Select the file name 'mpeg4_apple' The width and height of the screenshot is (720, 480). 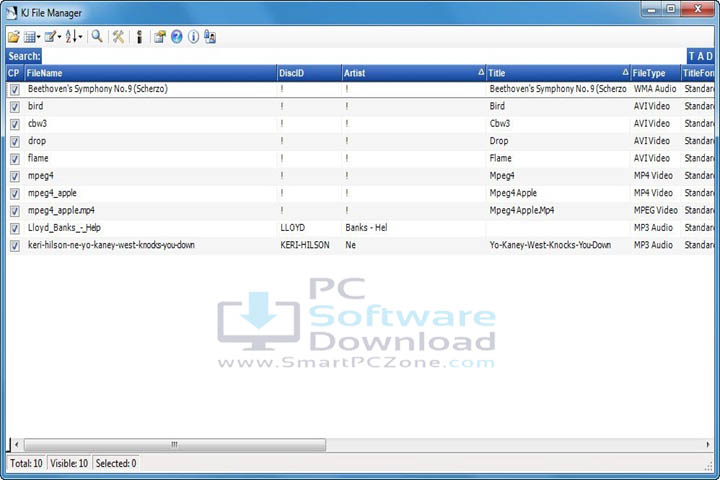point(52,193)
